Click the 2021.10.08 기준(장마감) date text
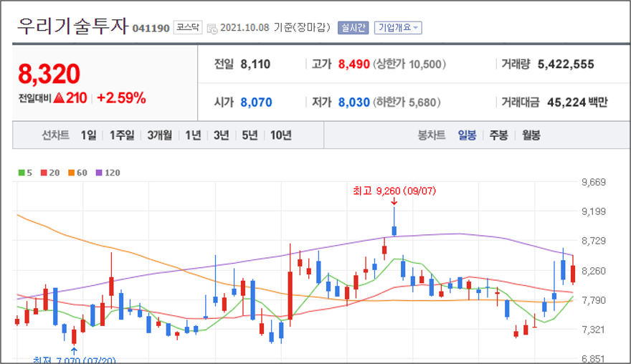 click(275, 27)
